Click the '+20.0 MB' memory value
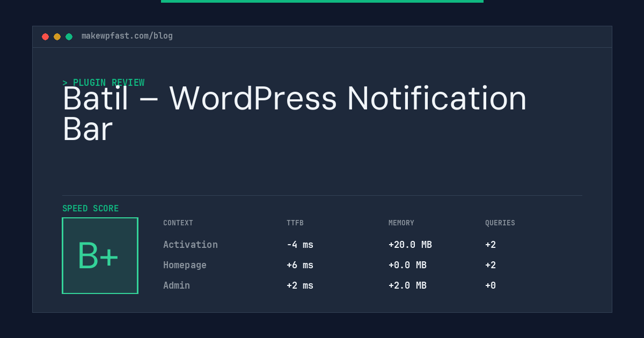This screenshot has height=338, width=644. pyautogui.click(x=410, y=245)
